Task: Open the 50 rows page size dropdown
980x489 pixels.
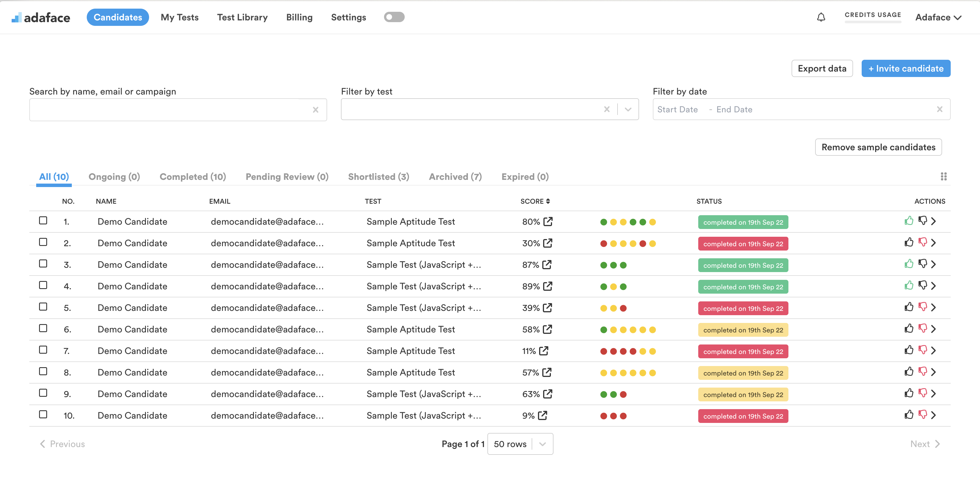Action: pyautogui.click(x=520, y=444)
